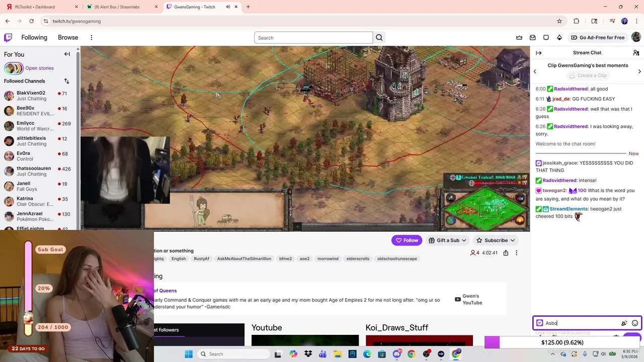Open the Windows Start menu
This screenshot has height=362, width=644.
coord(189,354)
